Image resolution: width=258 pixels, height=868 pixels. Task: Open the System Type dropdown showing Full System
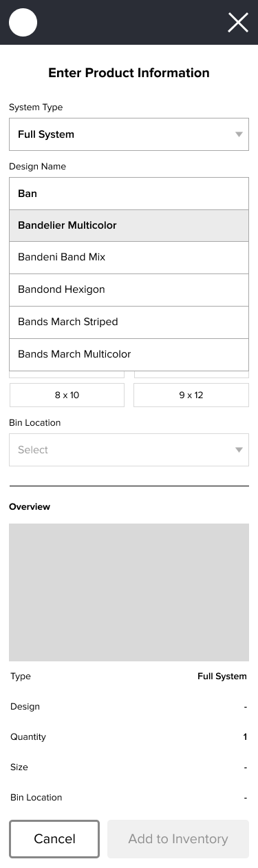pos(129,134)
